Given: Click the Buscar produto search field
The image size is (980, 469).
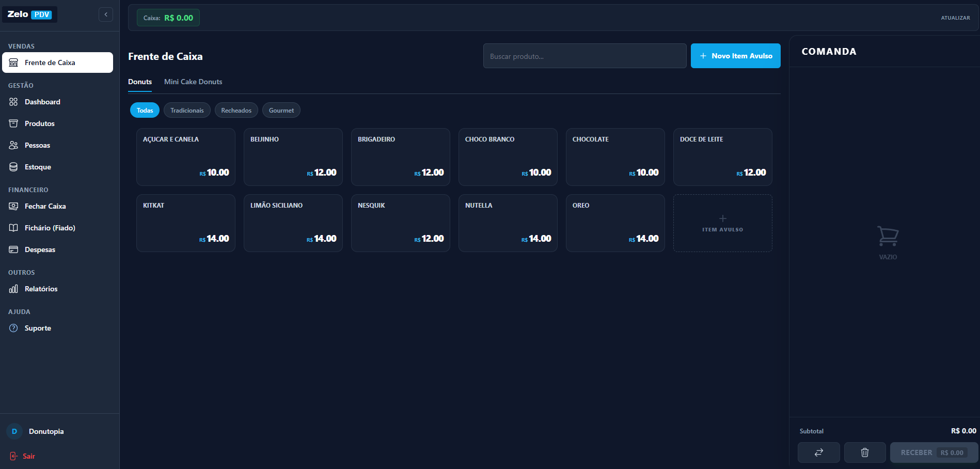Looking at the screenshot, I should click(x=584, y=56).
